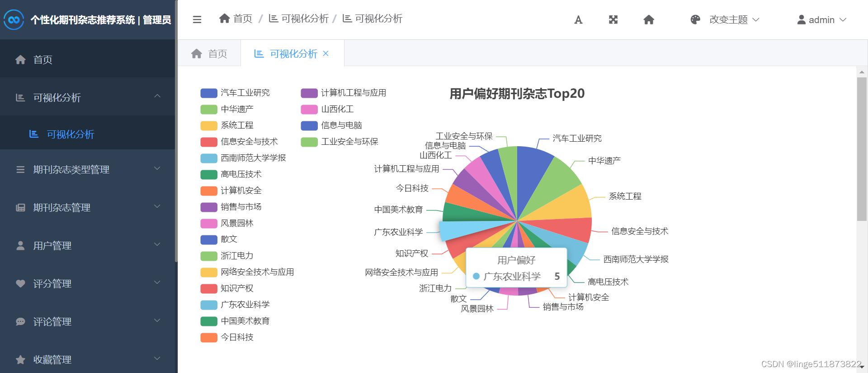This screenshot has width=868, height=373.
Task: Click the first 可视化分析 breadcrumb
Action: (x=299, y=18)
